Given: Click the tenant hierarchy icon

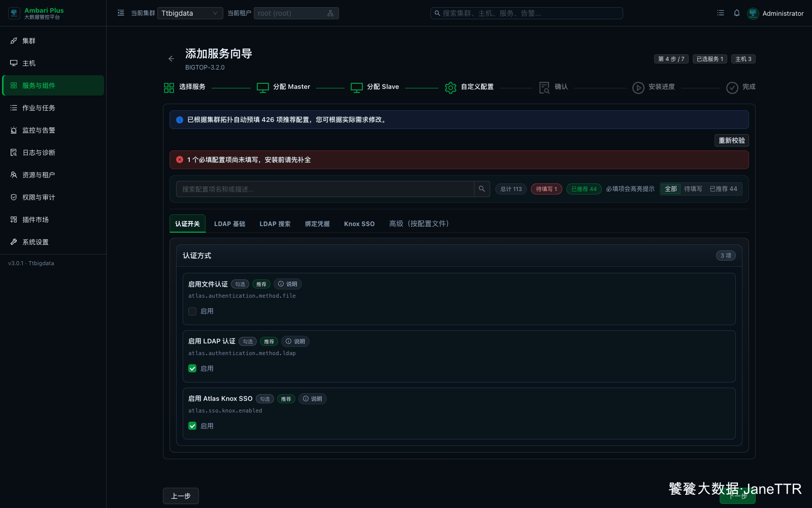Looking at the screenshot, I should pos(330,13).
